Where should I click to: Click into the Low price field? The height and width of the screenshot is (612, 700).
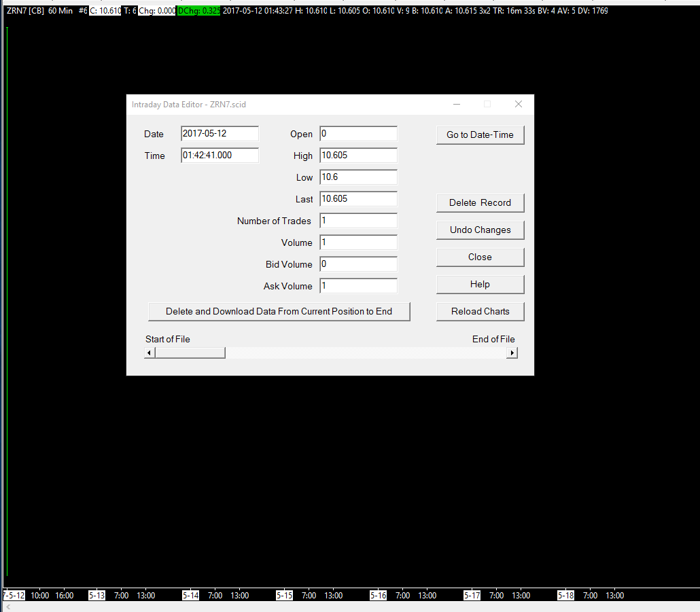coord(358,177)
